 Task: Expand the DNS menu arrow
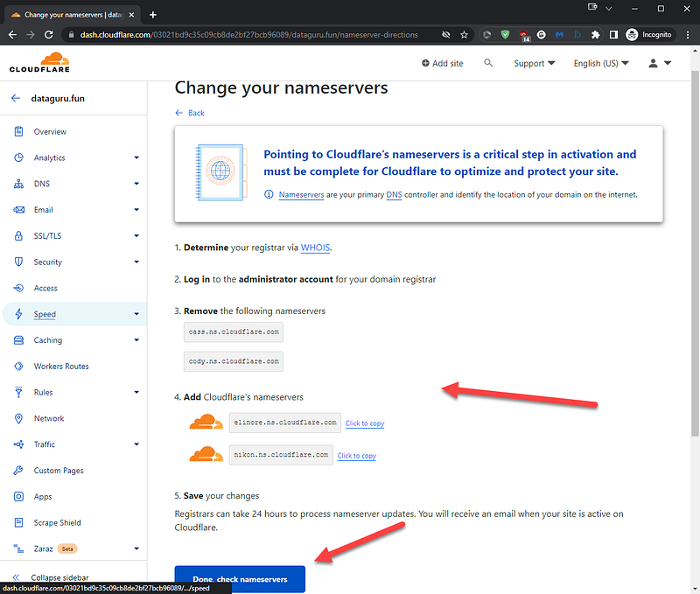(x=136, y=184)
